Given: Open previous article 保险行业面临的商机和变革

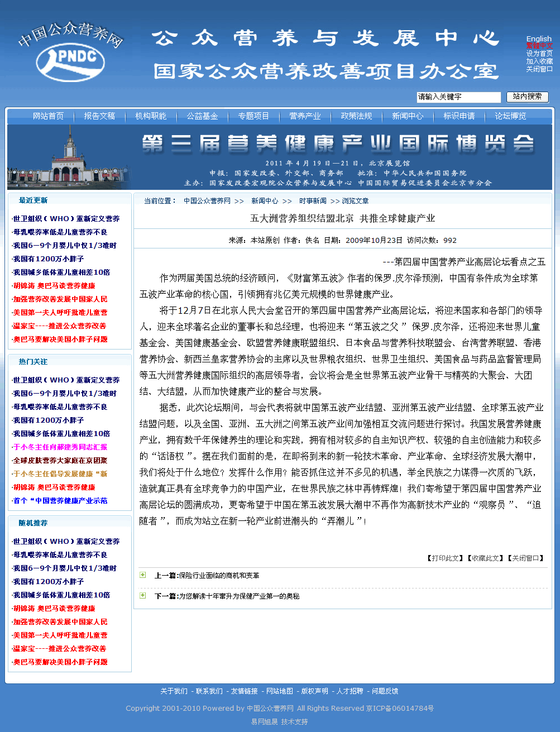Looking at the screenshot, I should coord(219,576).
